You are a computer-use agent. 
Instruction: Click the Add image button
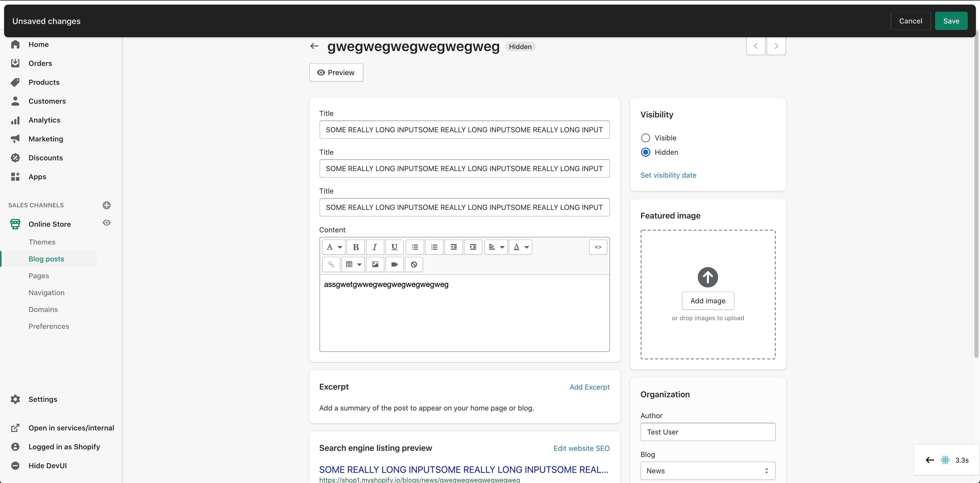pyautogui.click(x=708, y=300)
